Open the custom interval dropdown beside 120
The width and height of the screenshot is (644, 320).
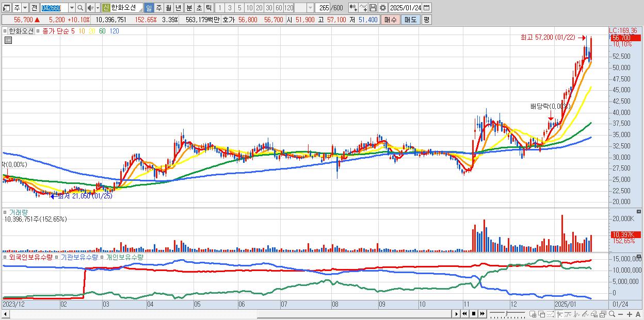point(310,8)
